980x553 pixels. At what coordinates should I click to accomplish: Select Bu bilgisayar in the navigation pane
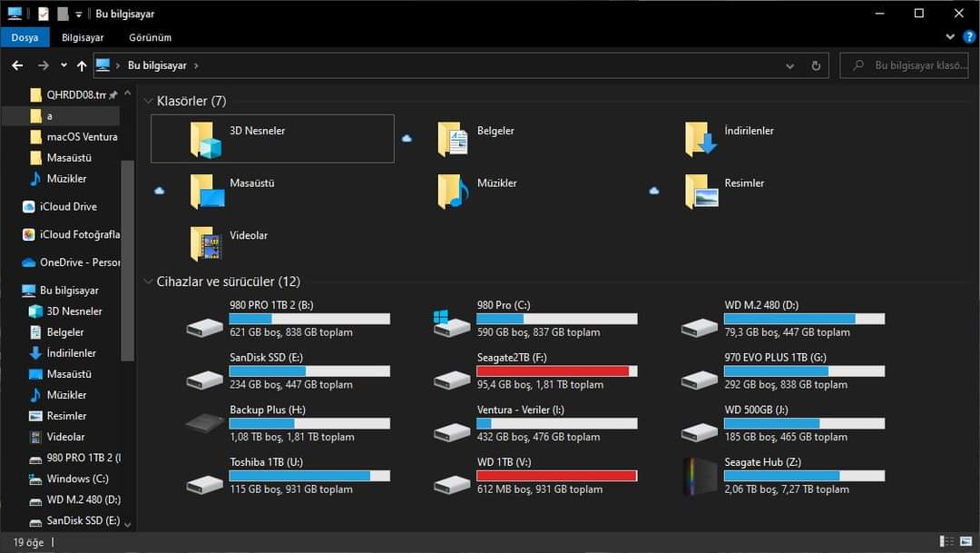pyautogui.click(x=60, y=291)
